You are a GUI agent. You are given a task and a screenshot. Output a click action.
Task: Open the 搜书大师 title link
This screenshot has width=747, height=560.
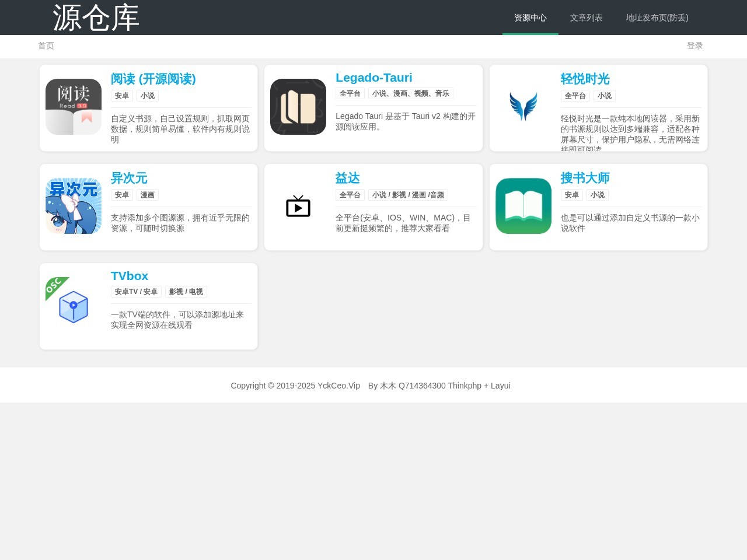pos(585,178)
